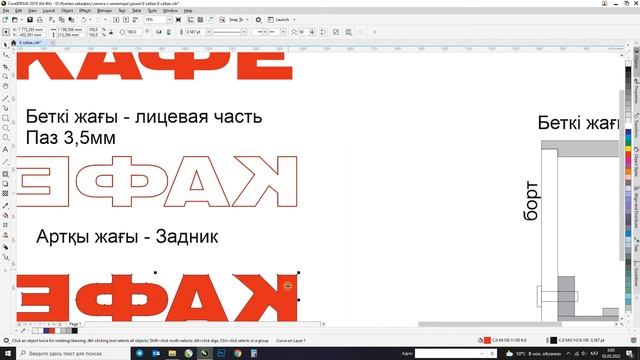Pick the red swatch in document palette
640x360 pixels.
coord(52,331)
